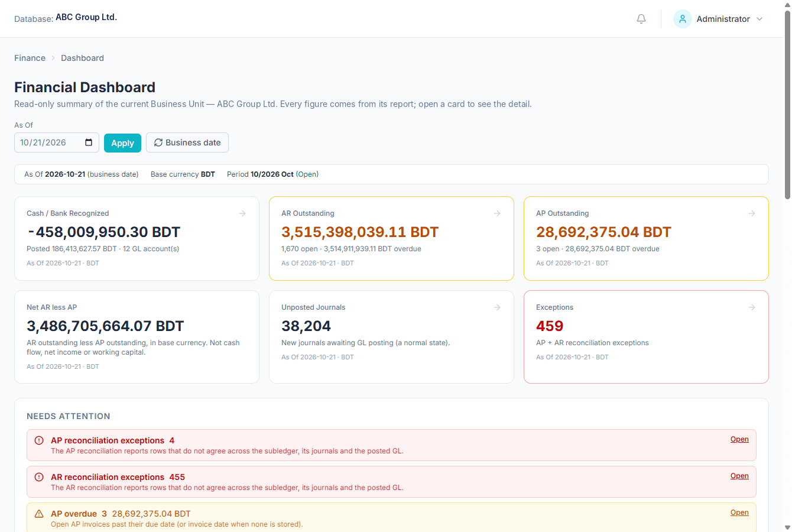
Task: Open the date picker calendar icon
Action: [x=89, y=142]
